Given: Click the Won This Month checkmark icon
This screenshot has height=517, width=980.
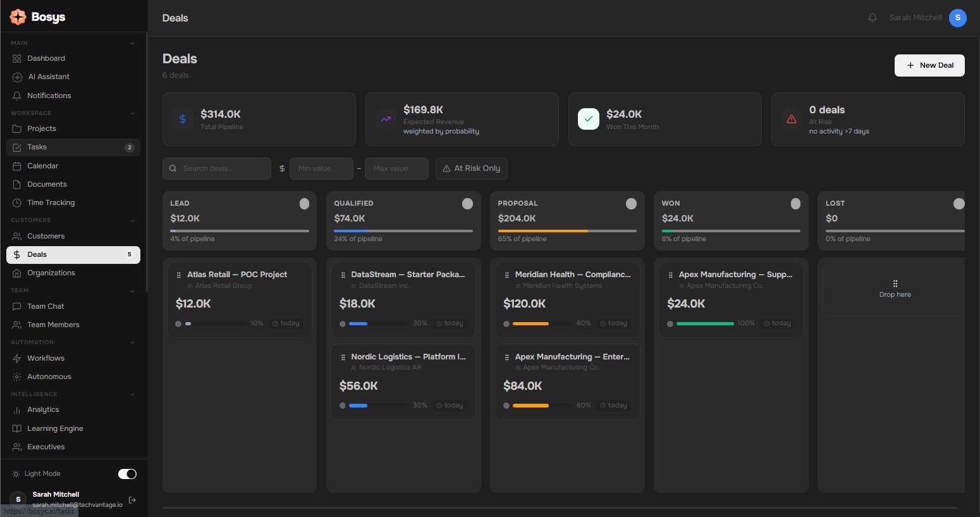Looking at the screenshot, I should point(589,119).
